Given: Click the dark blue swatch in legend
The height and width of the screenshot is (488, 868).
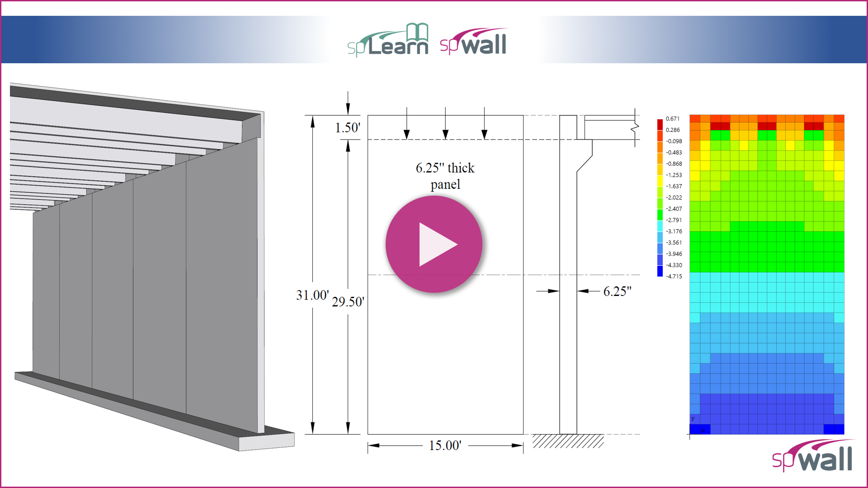Looking at the screenshot, I should coord(660,271).
